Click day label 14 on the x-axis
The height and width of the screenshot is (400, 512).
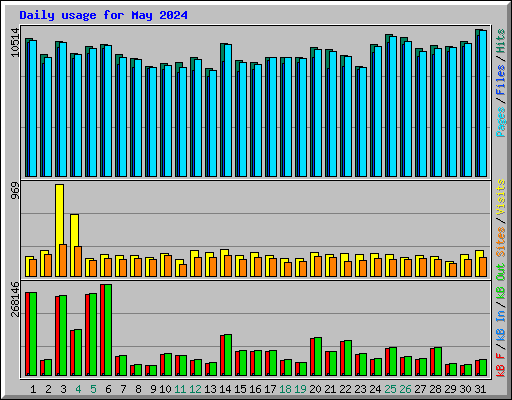click(225, 389)
